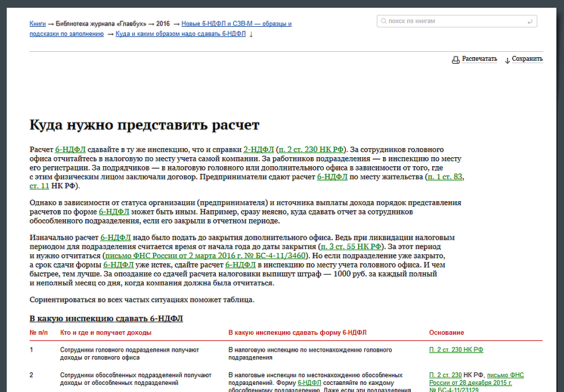Click the Сохранить link
The width and height of the screenshot is (564, 392).
(527, 59)
